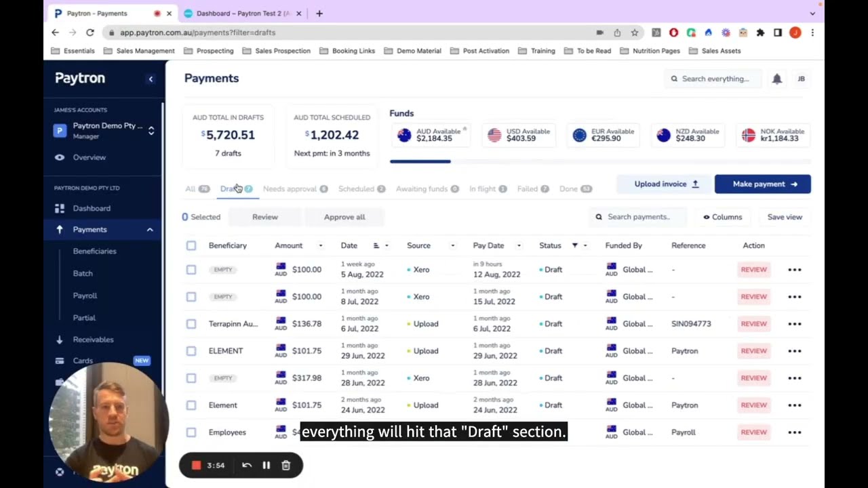This screenshot has height=488, width=868.
Task: Open more actions for the ELEMENT 29 Jun payment
Action: [x=795, y=351]
